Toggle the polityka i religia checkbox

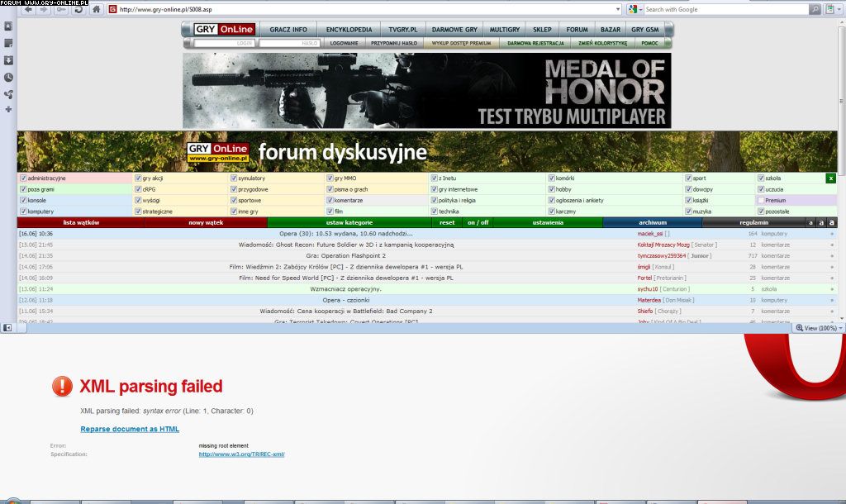434,200
